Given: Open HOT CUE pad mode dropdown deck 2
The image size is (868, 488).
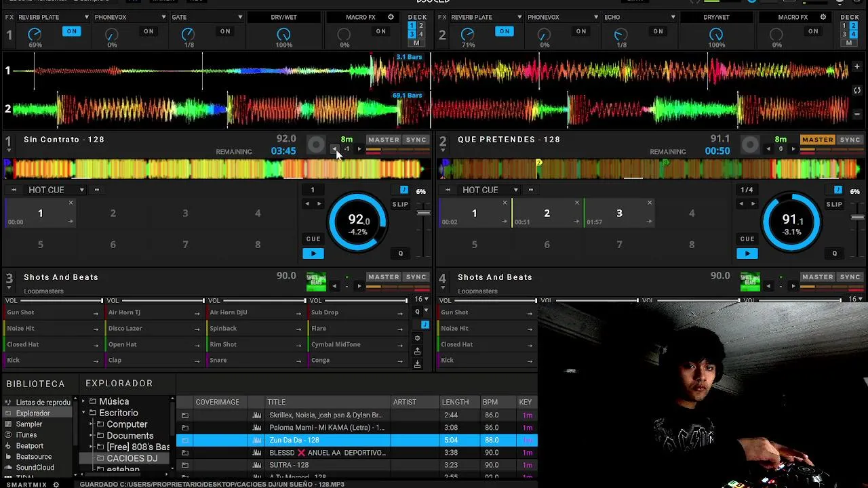Looking at the screenshot, I should pos(515,190).
